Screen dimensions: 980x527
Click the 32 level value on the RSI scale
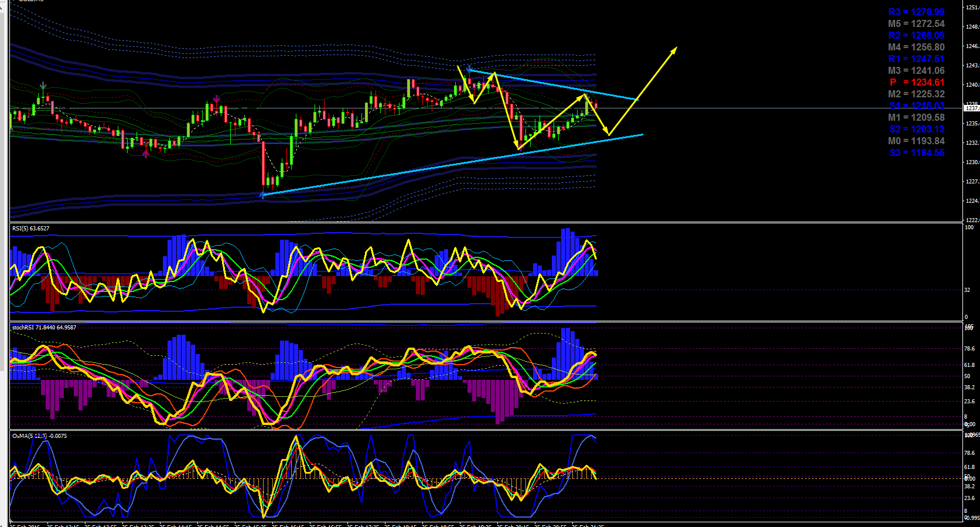(x=968, y=290)
